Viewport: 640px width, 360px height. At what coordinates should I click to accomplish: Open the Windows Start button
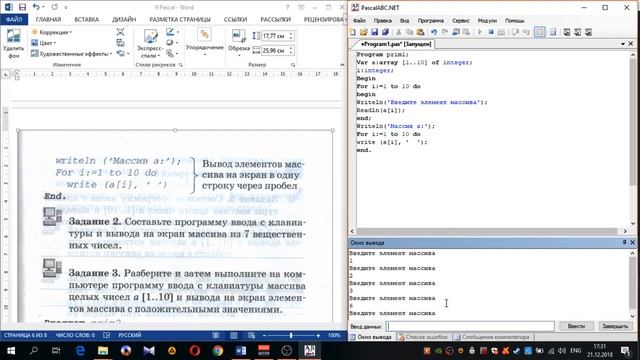click(11, 351)
